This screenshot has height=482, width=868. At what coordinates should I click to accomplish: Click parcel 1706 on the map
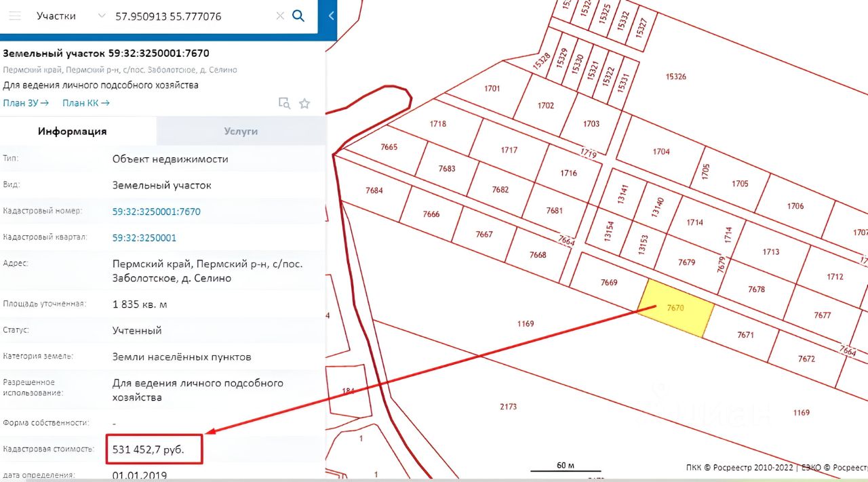[x=795, y=206]
